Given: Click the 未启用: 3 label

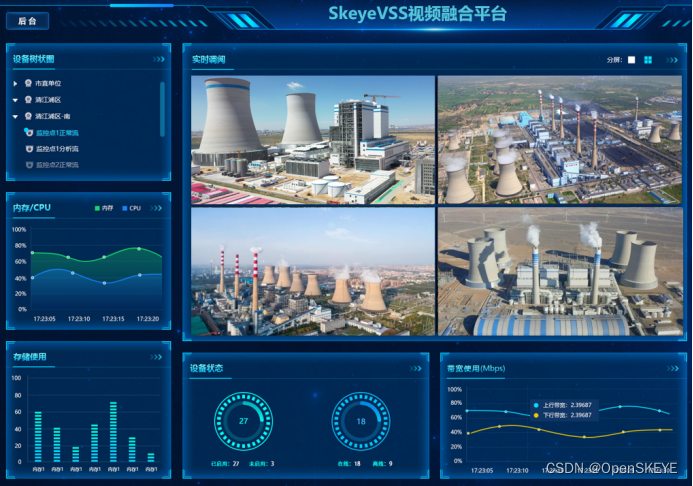Looking at the screenshot, I should coord(262,463).
